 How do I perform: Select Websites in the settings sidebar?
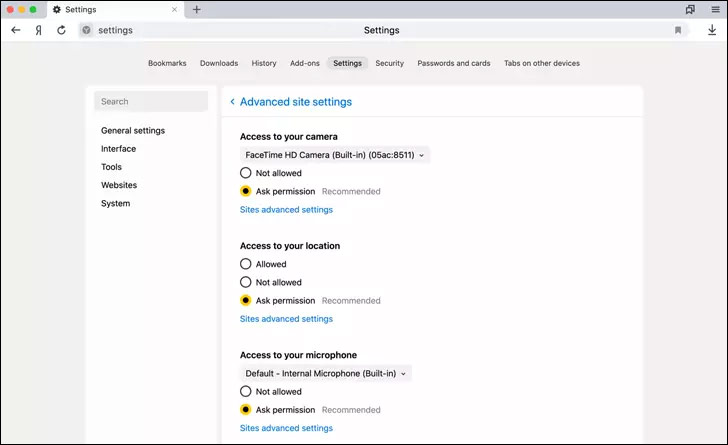[119, 185]
